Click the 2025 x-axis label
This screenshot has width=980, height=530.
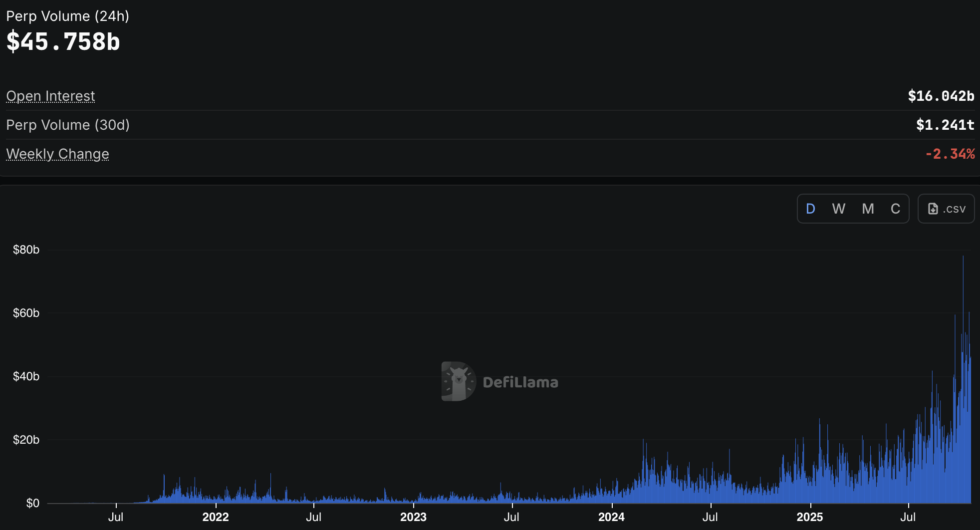pos(809,517)
